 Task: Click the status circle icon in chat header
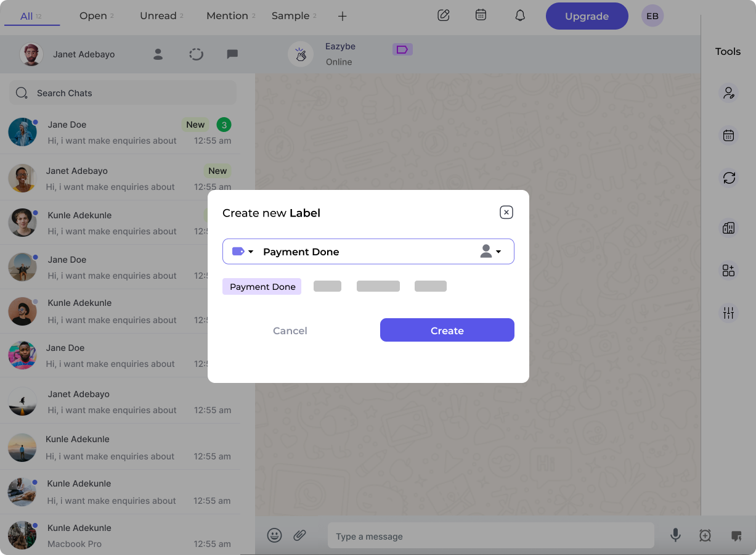[x=196, y=54]
